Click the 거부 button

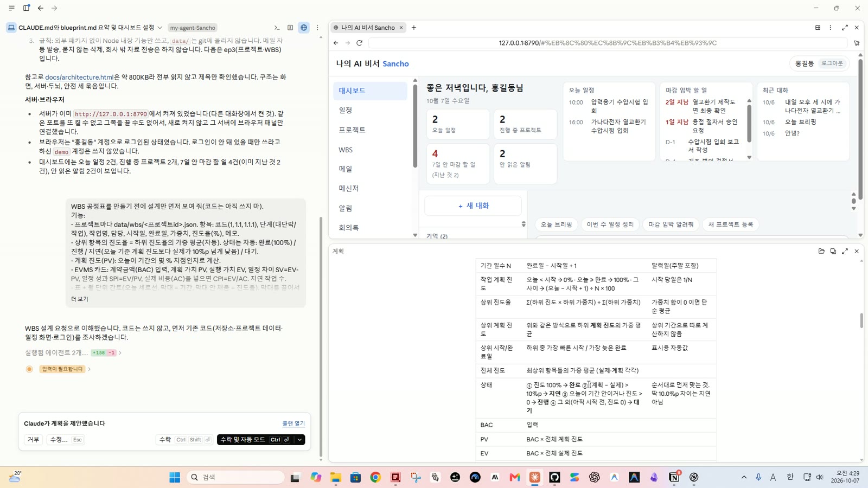coord(33,440)
